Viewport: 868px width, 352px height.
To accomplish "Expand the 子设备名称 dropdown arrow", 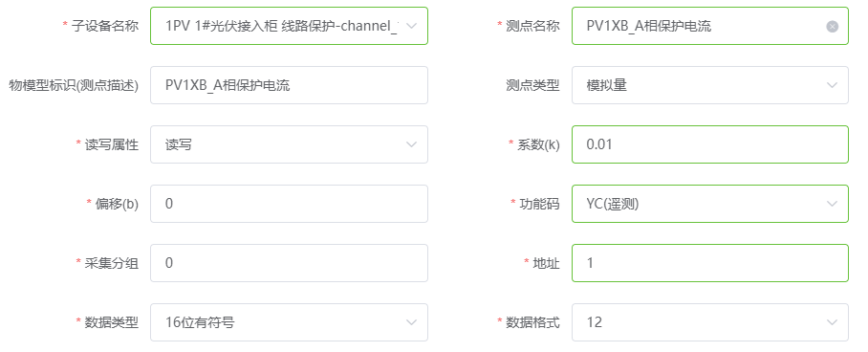I will click(411, 26).
